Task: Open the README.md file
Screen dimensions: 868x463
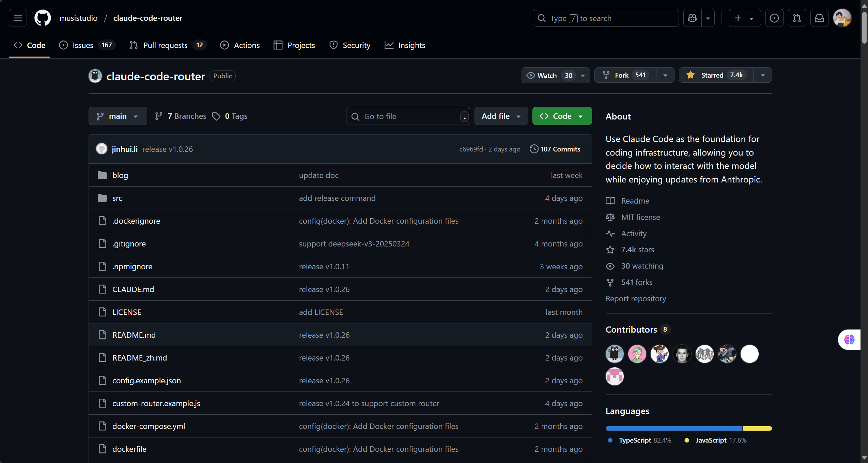Action: point(134,335)
